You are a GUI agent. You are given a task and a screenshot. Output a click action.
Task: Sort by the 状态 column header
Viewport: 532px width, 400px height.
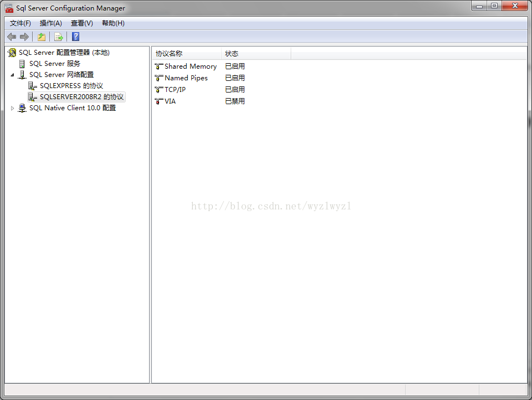(256, 54)
